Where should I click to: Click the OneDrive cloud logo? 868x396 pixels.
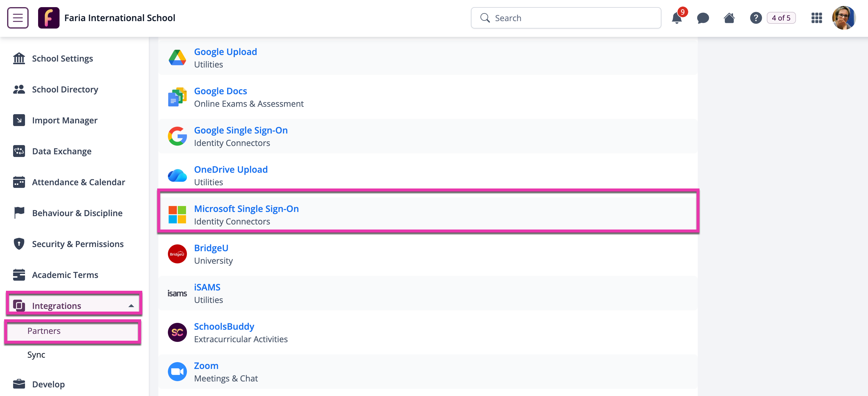point(177,175)
